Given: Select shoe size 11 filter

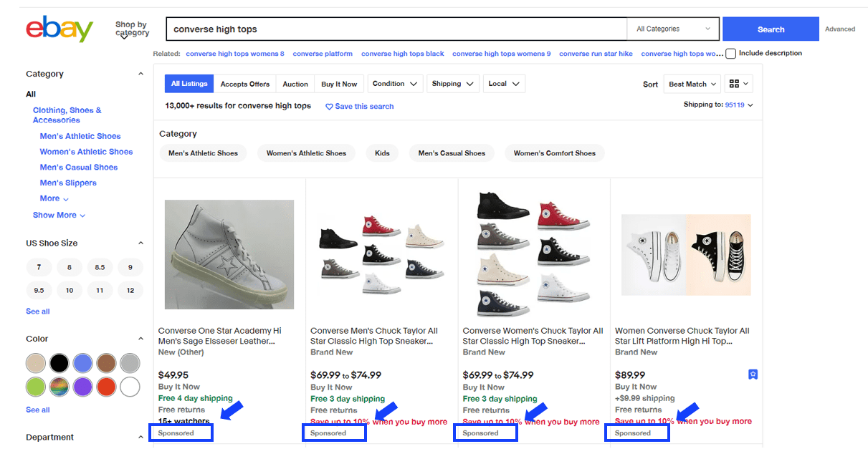Looking at the screenshot, I should (x=100, y=290).
